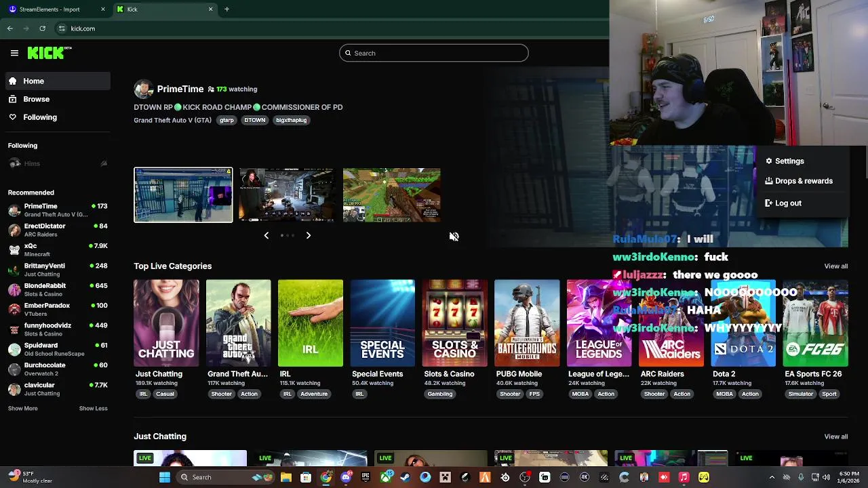Screen dimensions: 868x488
Task: Open the IRL category card
Action: point(311,323)
